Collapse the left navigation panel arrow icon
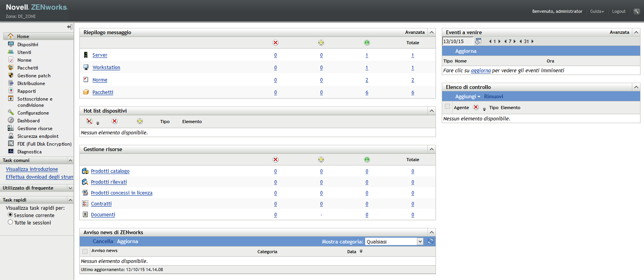Viewport: 644px width, 280px height. [x=70, y=27]
